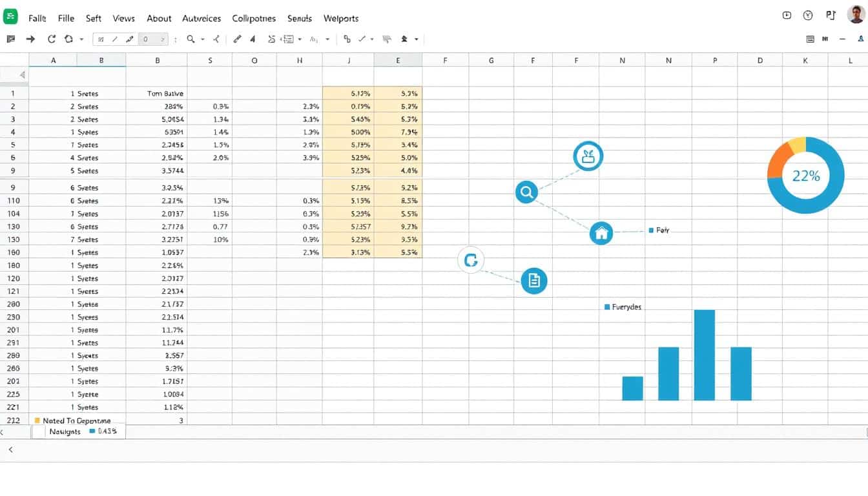Click the P flag icon at top right
The width and height of the screenshot is (868, 496).
(831, 15)
